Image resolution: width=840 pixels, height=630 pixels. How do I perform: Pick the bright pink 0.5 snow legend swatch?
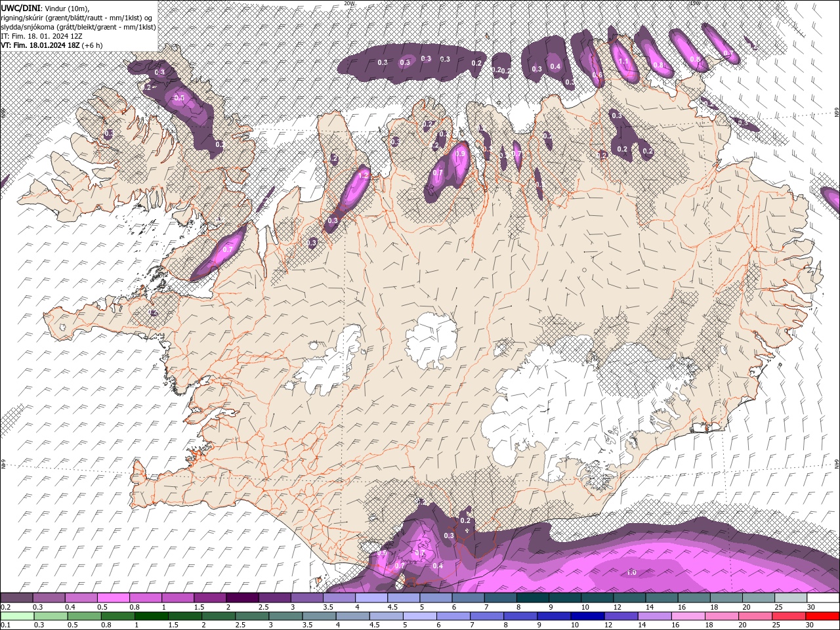[x=113, y=598]
